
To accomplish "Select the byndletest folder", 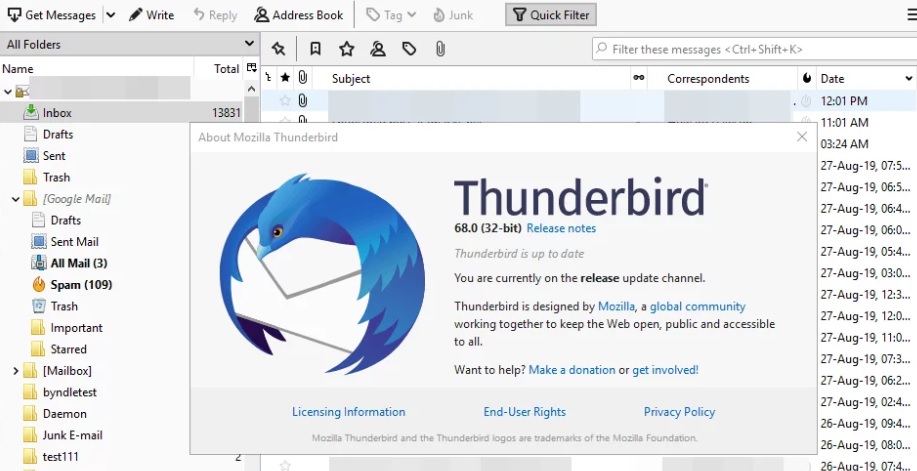I will point(70,392).
